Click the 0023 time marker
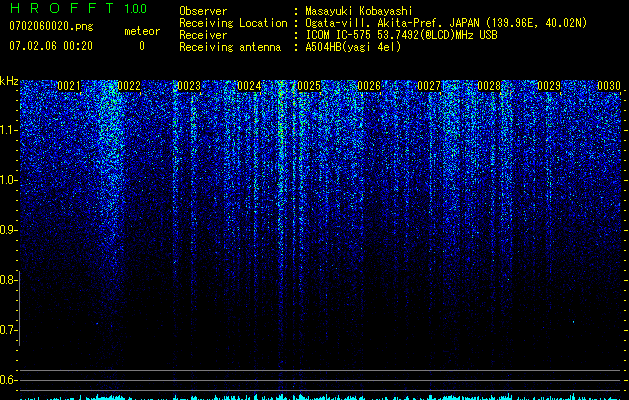629x400 pixels. pos(189,86)
